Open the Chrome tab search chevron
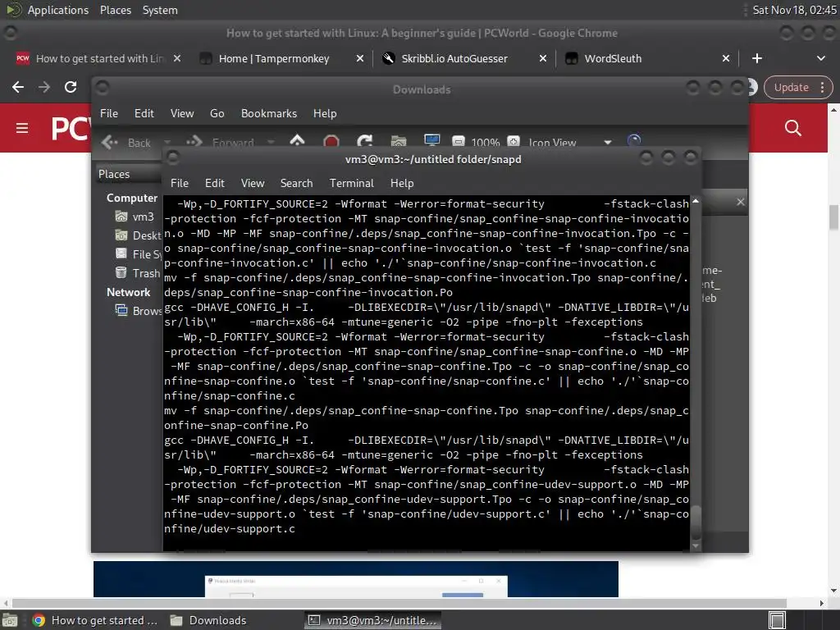 pos(820,58)
